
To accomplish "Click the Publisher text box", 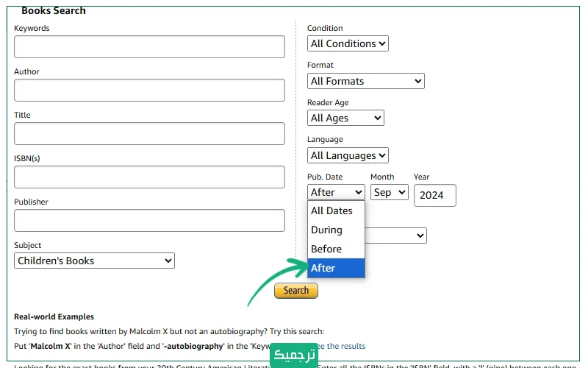I will (x=149, y=220).
